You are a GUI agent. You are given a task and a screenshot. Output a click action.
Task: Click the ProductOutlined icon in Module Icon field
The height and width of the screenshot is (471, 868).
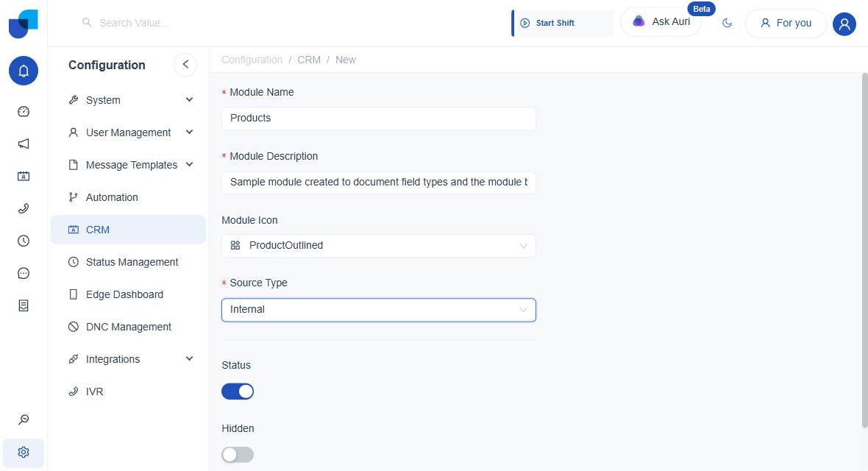[235, 246]
